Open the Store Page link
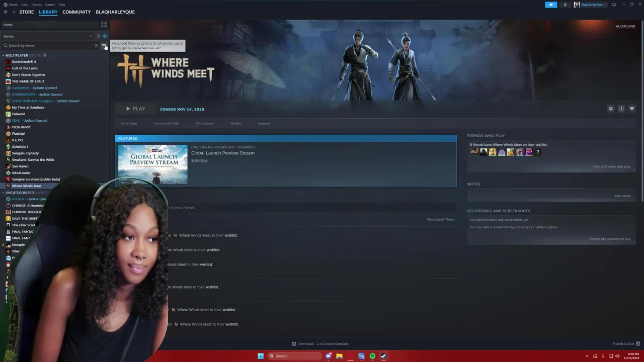This screenshot has height=362, width=644. point(129,123)
